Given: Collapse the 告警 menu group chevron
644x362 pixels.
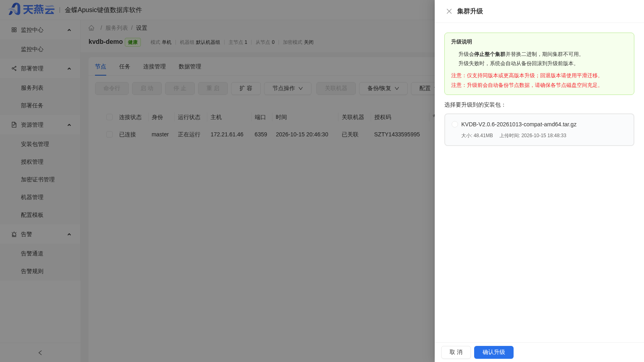Looking at the screenshot, I should tap(69, 234).
